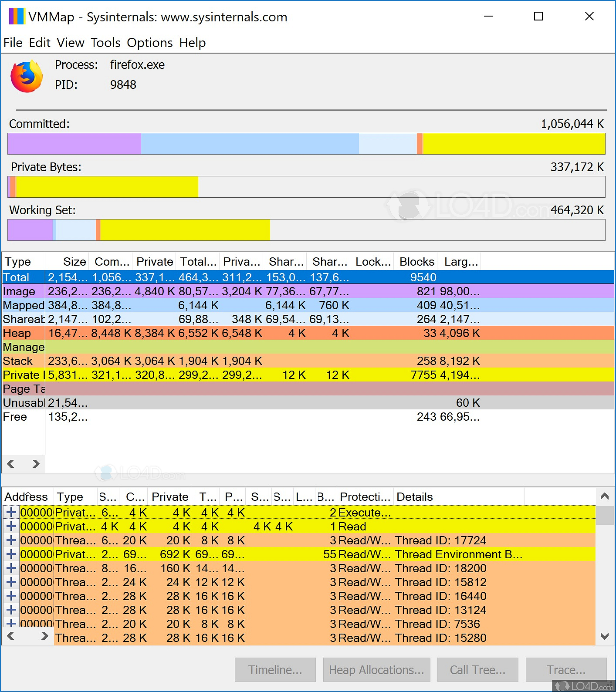This screenshot has width=616, height=692.
Task: Select the Shareable memory type row
Action: [x=308, y=319]
